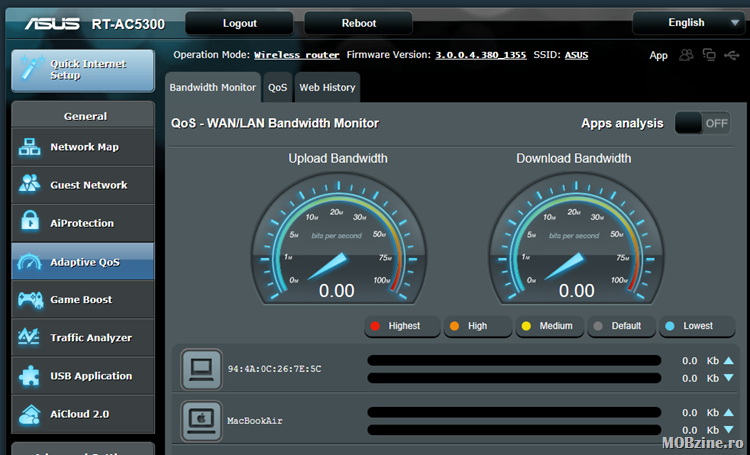Click the upload arrow for 94:4A:0C:26:7E:5C

click(728, 360)
